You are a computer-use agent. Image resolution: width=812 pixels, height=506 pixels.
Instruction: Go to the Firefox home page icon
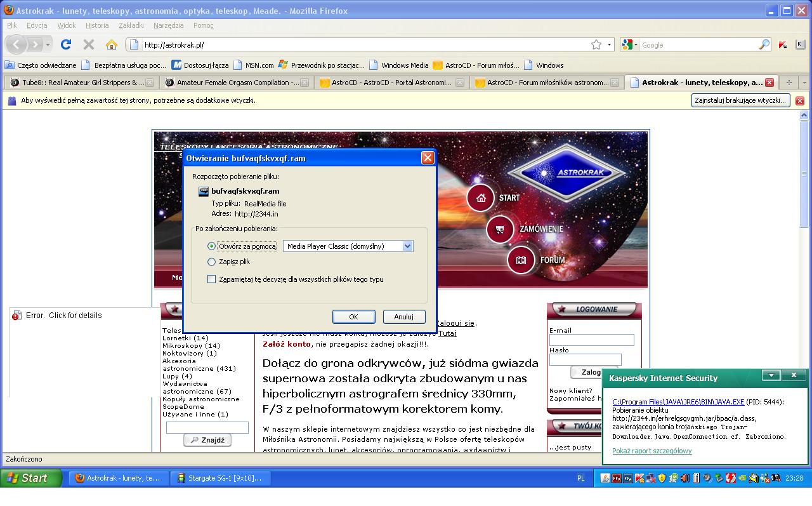coord(112,44)
